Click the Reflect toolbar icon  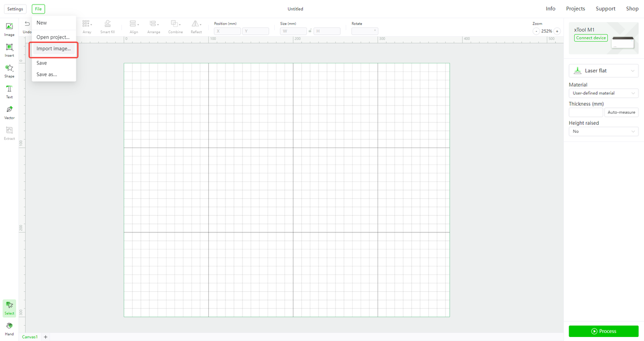tap(196, 26)
